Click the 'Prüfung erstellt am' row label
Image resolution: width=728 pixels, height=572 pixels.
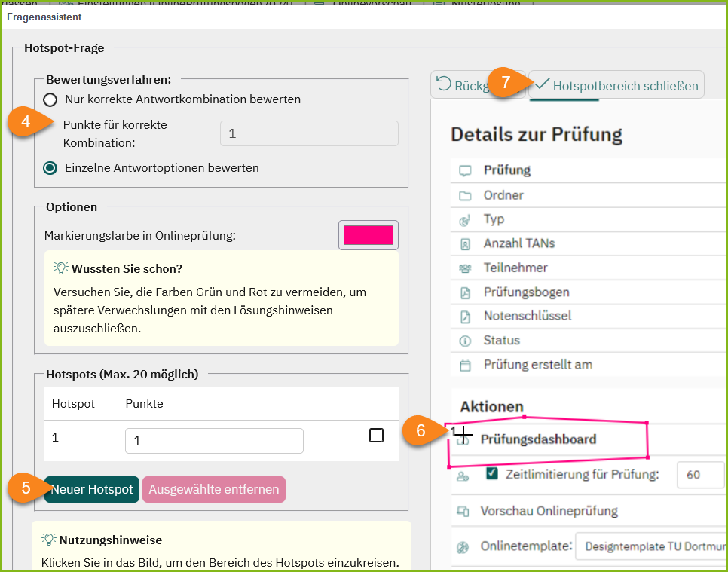coord(538,365)
